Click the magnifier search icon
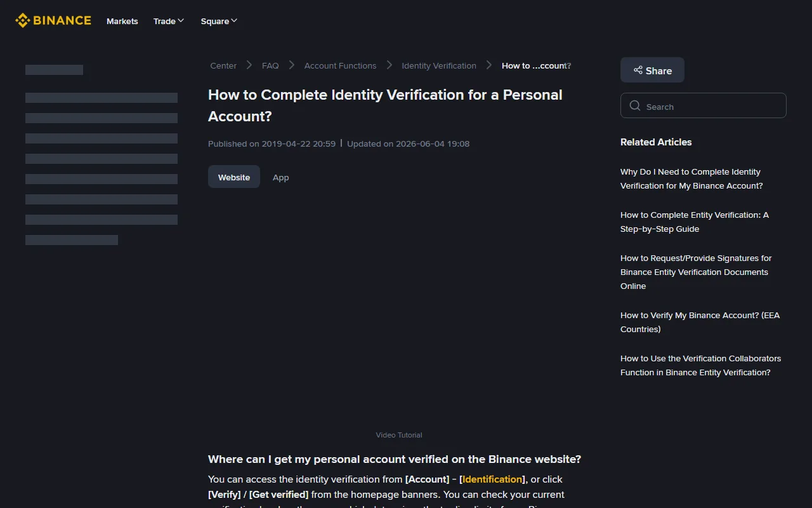The image size is (812, 508). point(635,105)
